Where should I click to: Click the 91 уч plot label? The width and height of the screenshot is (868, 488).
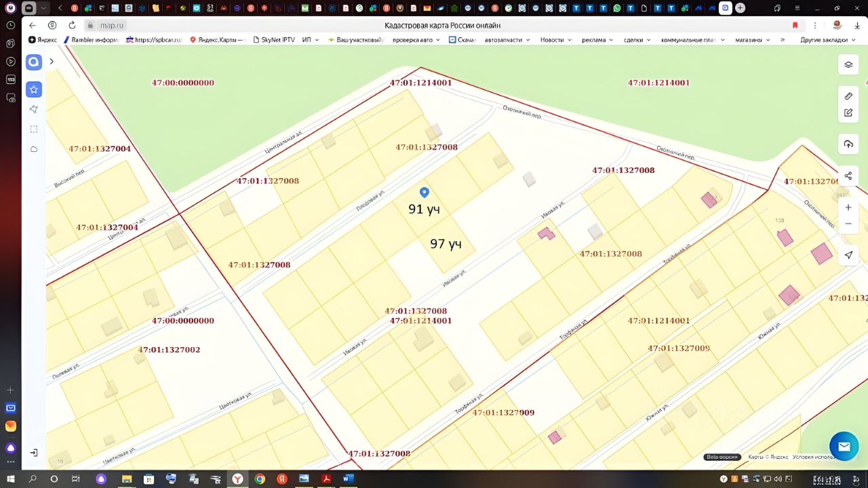[x=425, y=209]
